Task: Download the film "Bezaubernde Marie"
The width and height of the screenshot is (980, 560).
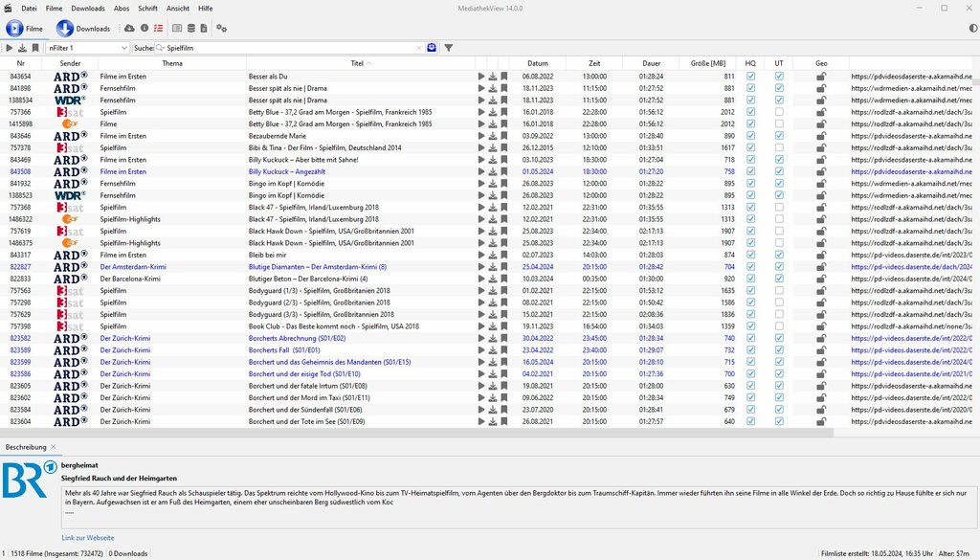Action: [x=493, y=136]
